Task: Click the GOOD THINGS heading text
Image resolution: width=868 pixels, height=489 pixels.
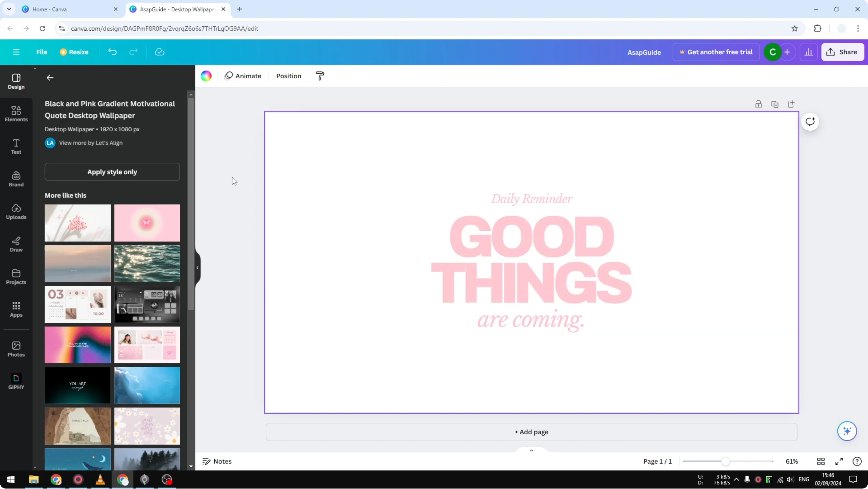Action: (531, 260)
